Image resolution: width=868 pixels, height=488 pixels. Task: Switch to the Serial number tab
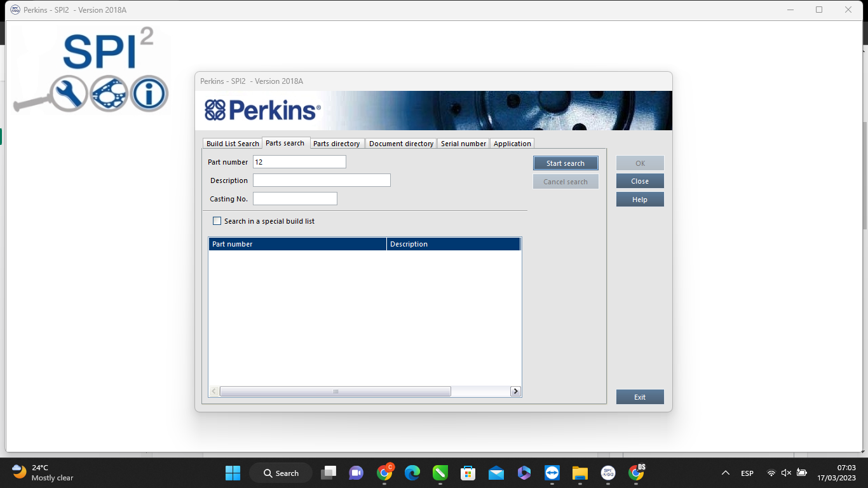pyautogui.click(x=463, y=143)
